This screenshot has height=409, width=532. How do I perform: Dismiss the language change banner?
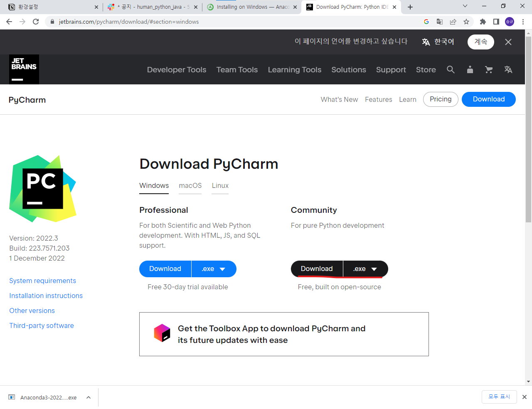point(508,42)
